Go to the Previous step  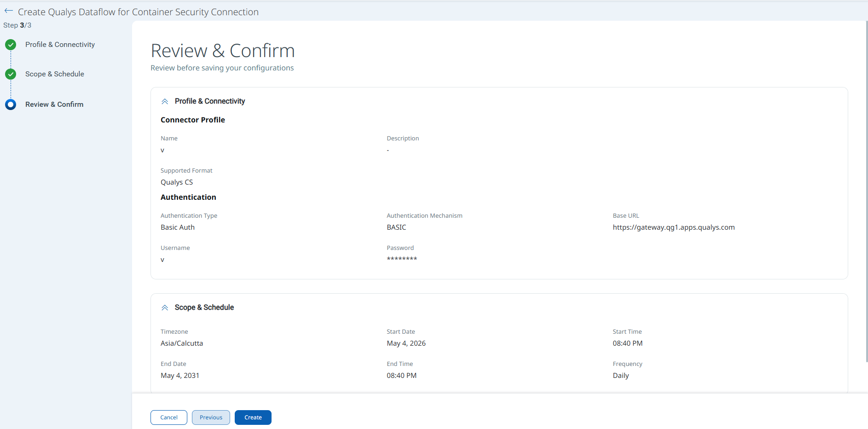coord(211,417)
